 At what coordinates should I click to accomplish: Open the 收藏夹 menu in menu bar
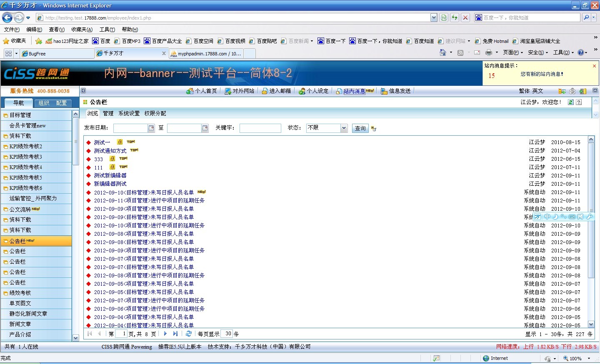pos(82,30)
